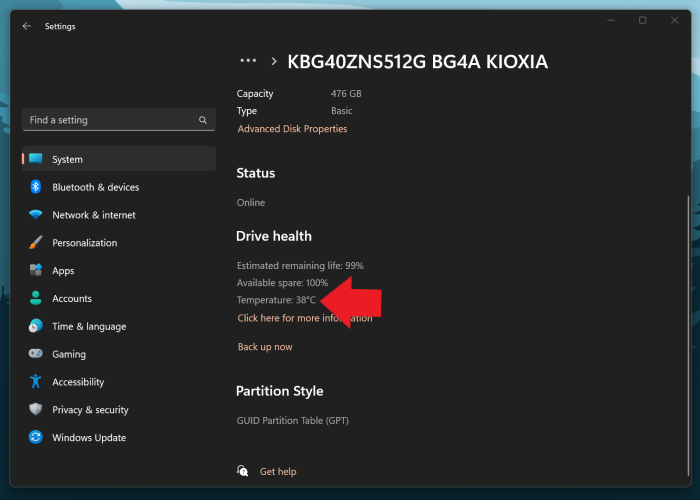
Task: Open Personalization using the paintbrush icon
Action: (36, 243)
